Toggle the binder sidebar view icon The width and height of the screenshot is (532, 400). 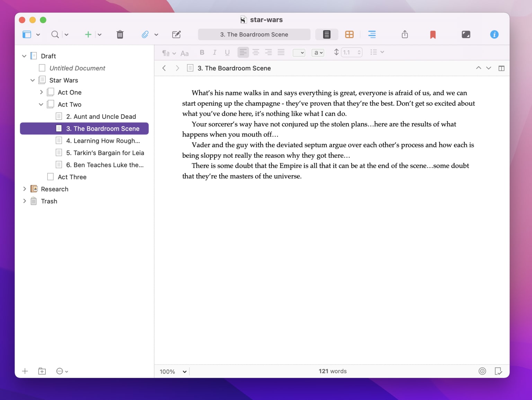(x=27, y=34)
